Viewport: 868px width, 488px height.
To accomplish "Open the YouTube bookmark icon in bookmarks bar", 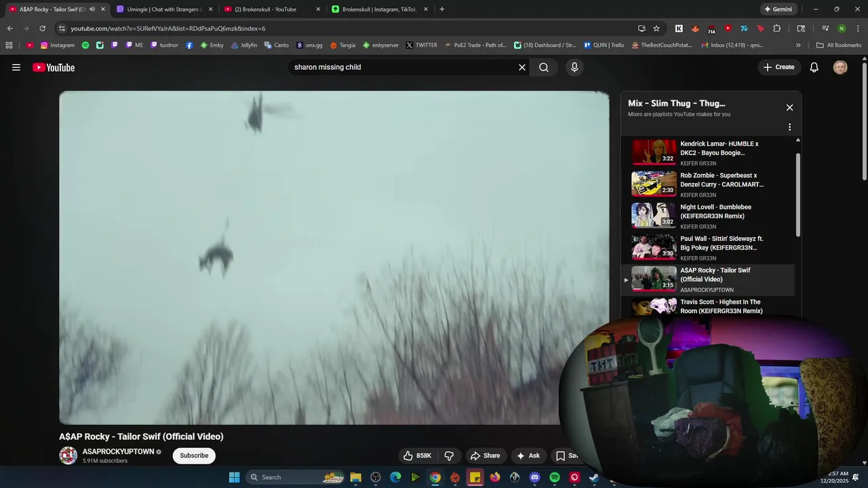I will [29, 45].
